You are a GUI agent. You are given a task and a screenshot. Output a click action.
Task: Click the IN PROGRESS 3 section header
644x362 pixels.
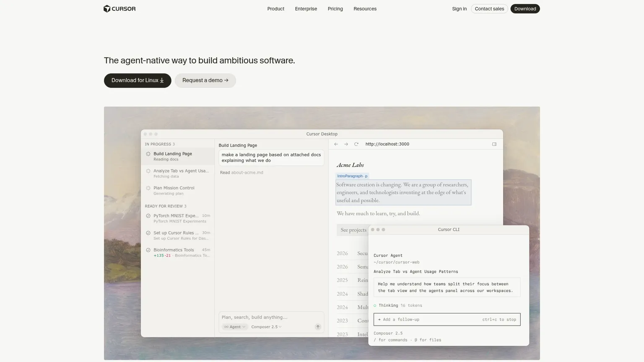click(160, 144)
